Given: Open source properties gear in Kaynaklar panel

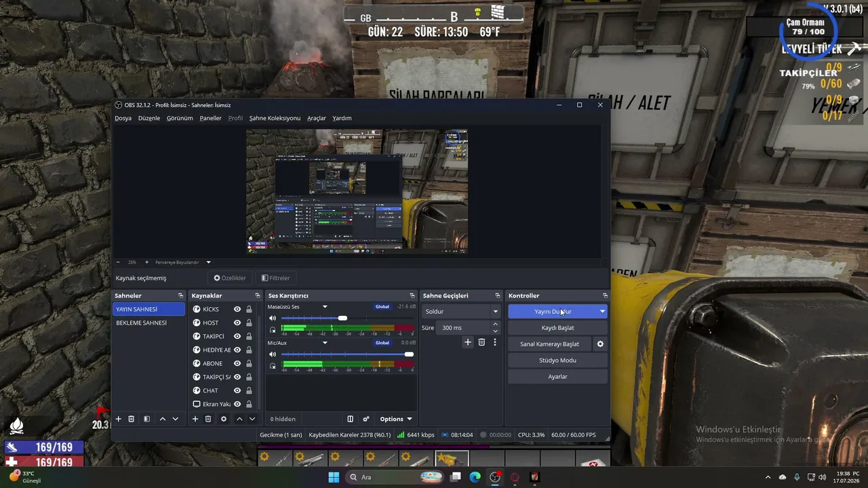Looking at the screenshot, I should [x=224, y=419].
